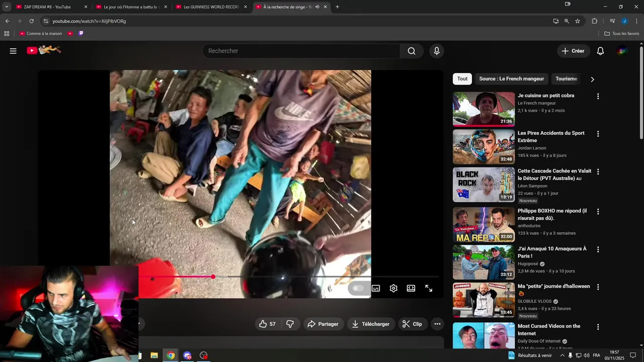Switch to Les GUINNESS WORLD RECORDS tab
Screen dimensions: 644x362
click(210, 7)
